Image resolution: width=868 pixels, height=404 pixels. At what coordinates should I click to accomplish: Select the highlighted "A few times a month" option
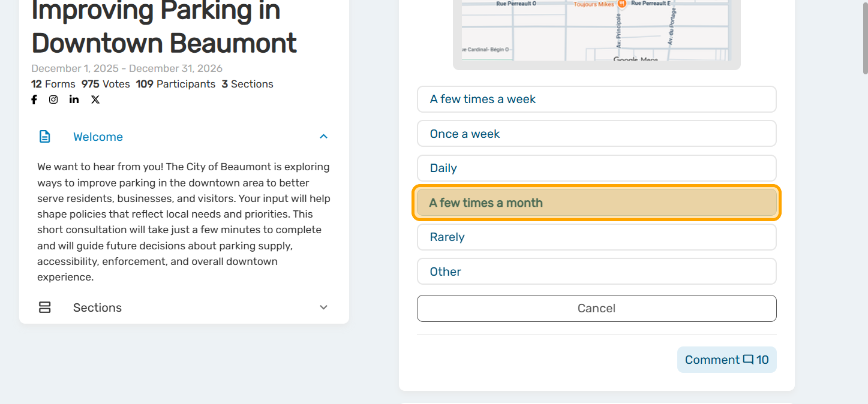[596, 203]
